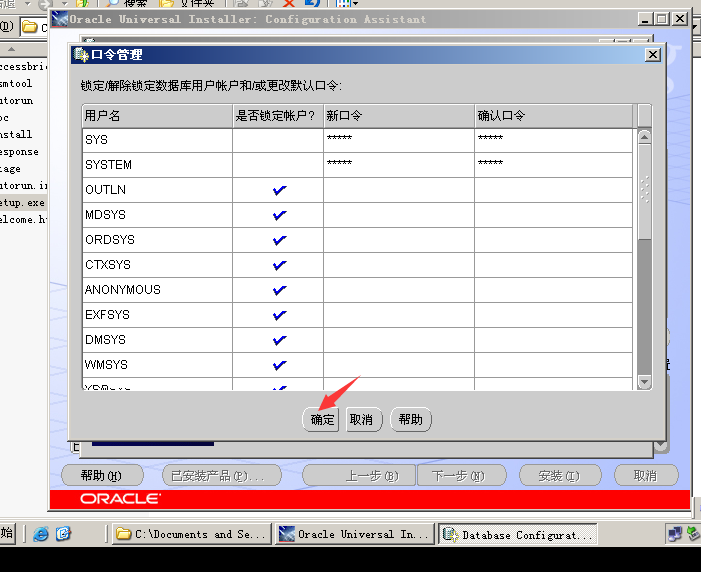
Task: Click the Start button on taskbar
Action: (7, 533)
